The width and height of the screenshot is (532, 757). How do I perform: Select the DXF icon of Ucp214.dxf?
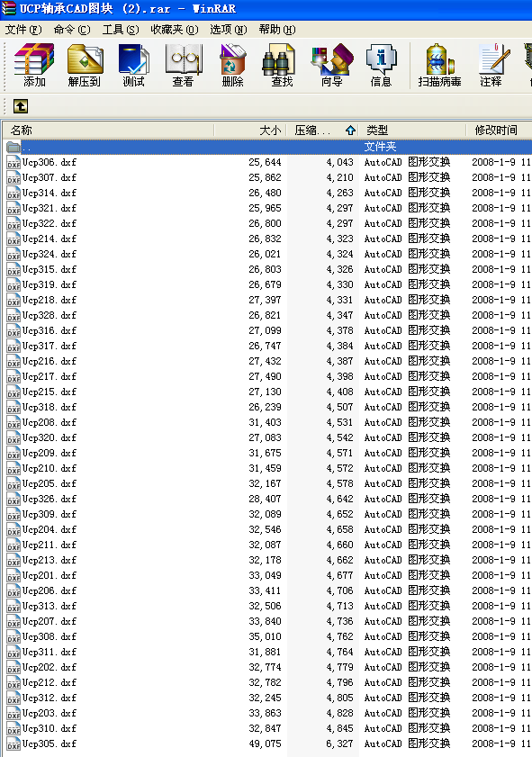click(14, 239)
